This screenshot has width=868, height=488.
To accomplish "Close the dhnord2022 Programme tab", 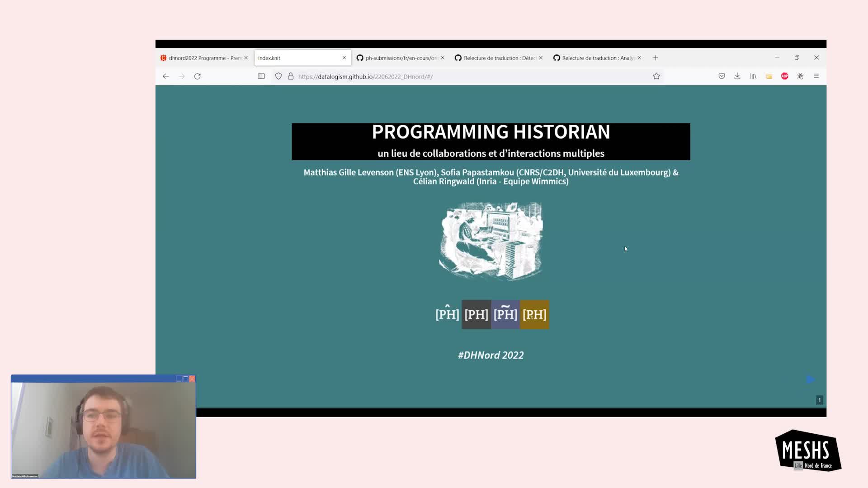I will pos(246,58).
